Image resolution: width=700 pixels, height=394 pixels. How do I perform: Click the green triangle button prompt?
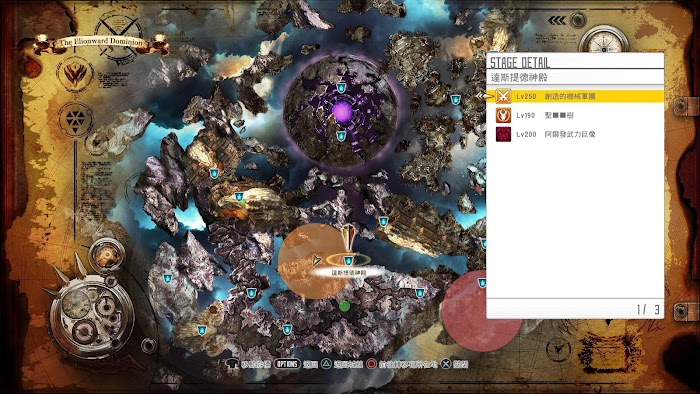[x=327, y=364]
